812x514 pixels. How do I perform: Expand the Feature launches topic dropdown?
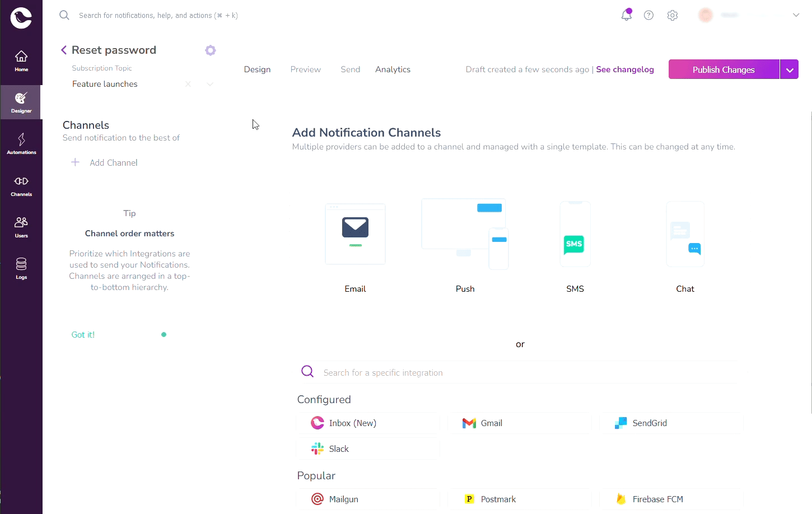click(x=209, y=84)
